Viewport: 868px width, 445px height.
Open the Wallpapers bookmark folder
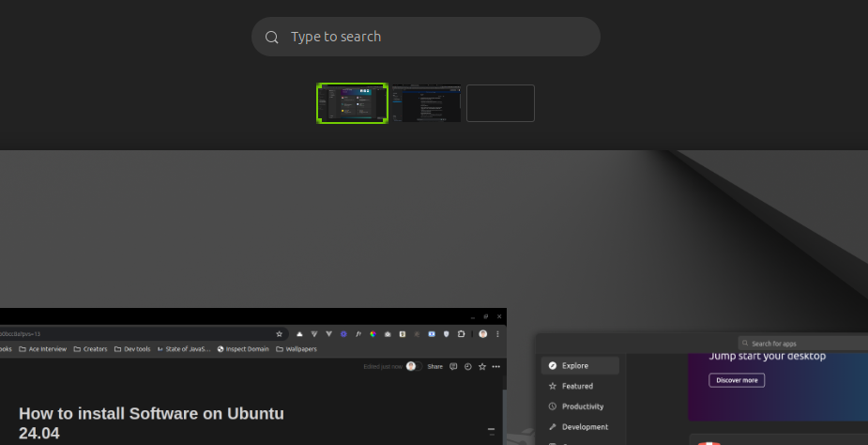pyautogui.click(x=297, y=349)
